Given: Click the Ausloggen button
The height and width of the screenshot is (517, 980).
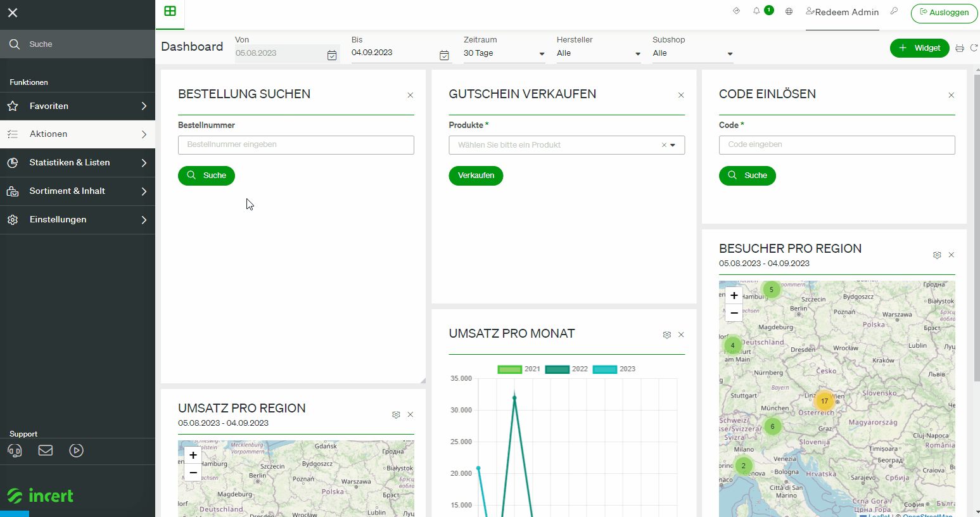Looking at the screenshot, I should [x=944, y=13].
